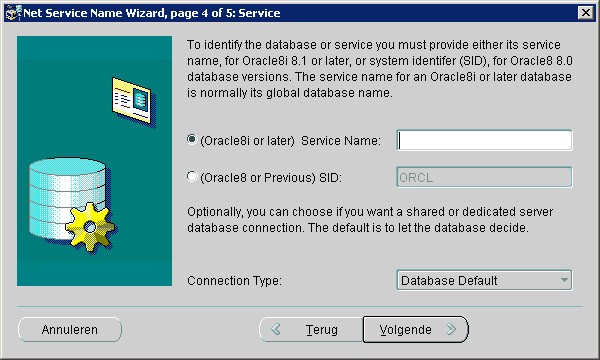
Task: Proceed with the Volgende button
Action: pos(416,329)
